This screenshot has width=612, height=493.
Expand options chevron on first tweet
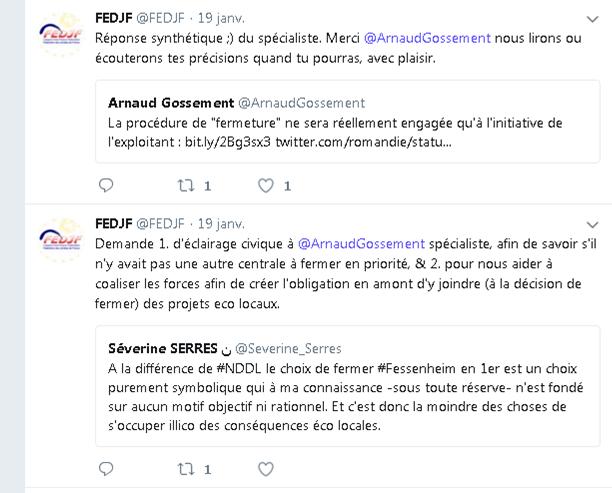click(x=592, y=19)
